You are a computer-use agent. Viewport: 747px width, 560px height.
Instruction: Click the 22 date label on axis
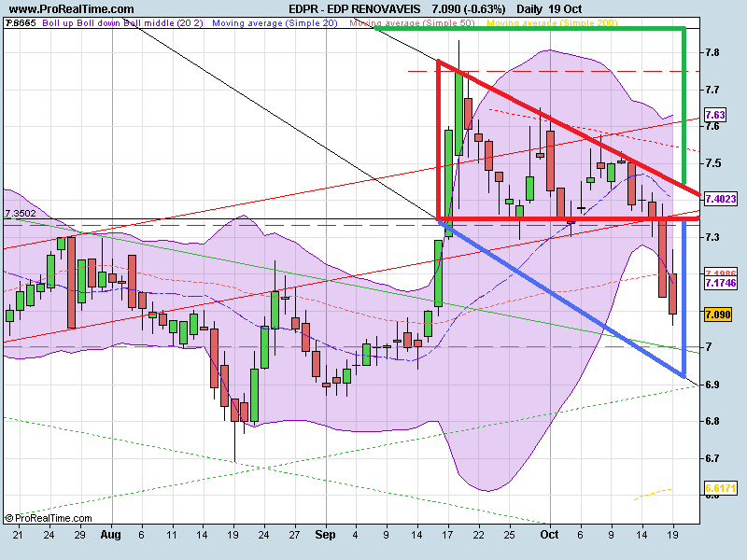pyautogui.click(x=478, y=535)
